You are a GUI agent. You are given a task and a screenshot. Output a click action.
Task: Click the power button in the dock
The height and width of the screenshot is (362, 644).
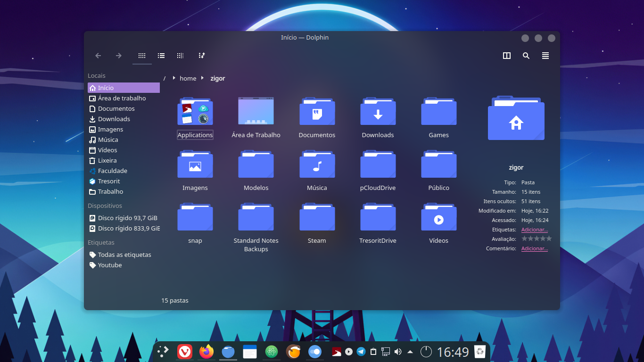point(426,352)
